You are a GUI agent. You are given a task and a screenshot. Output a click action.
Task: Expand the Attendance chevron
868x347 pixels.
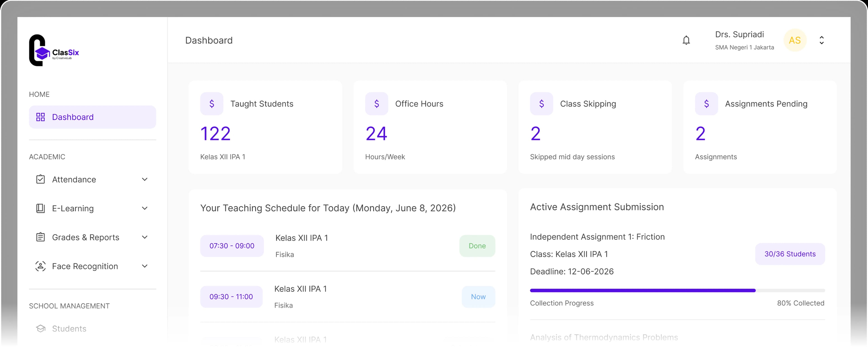point(145,180)
